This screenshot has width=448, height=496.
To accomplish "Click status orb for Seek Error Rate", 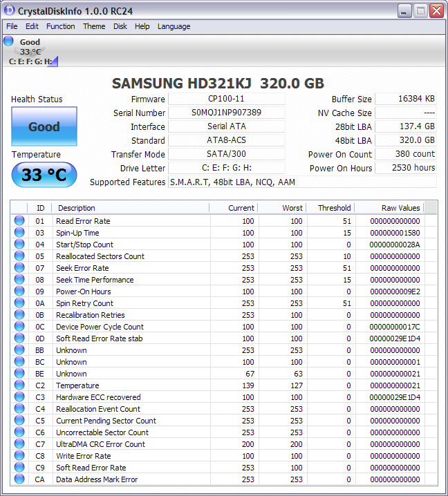I will coord(19,267).
